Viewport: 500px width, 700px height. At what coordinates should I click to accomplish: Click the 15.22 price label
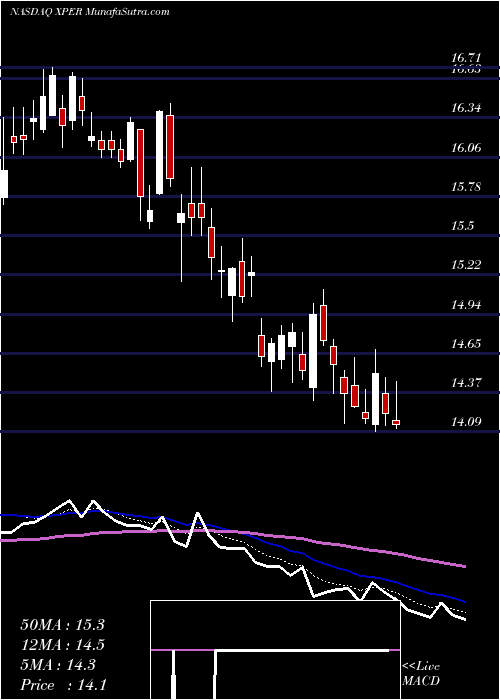[466, 265]
